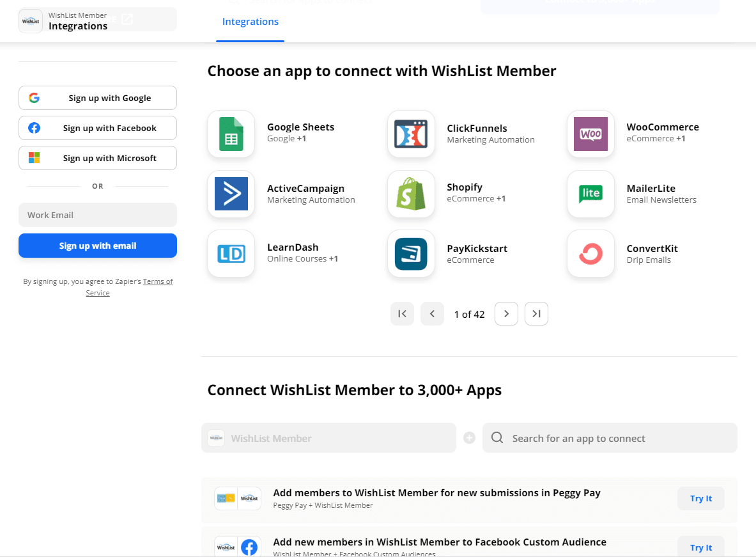The height and width of the screenshot is (557, 756).
Task: Go to first page of apps
Action: (x=402, y=314)
